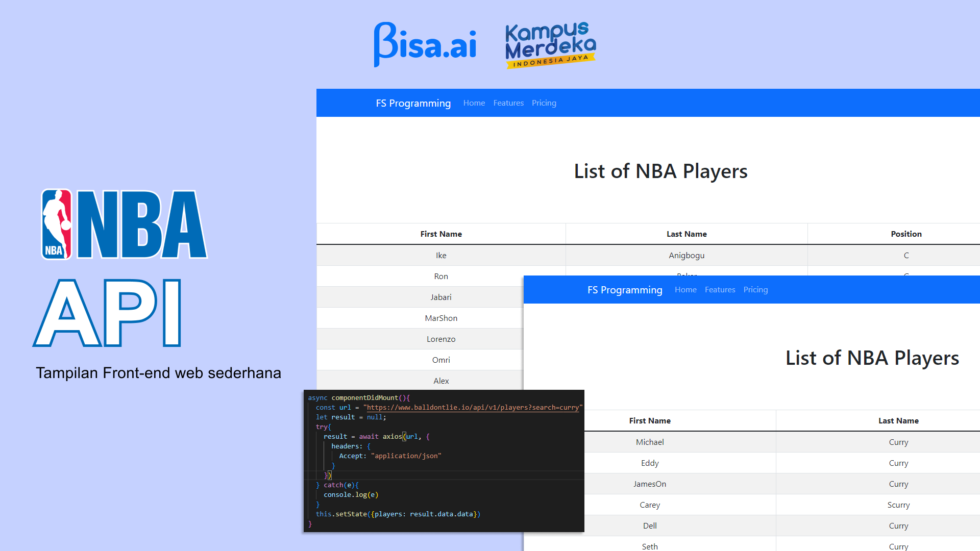Click the large 'API' title text

pyautogui.click(x=107, y=313)
